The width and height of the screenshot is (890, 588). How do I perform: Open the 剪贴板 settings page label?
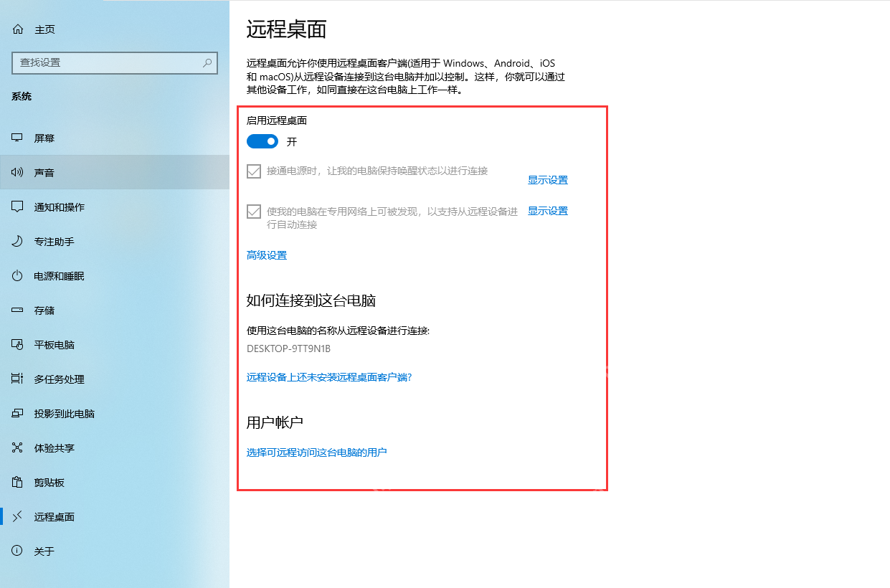(x=49, y=483)
